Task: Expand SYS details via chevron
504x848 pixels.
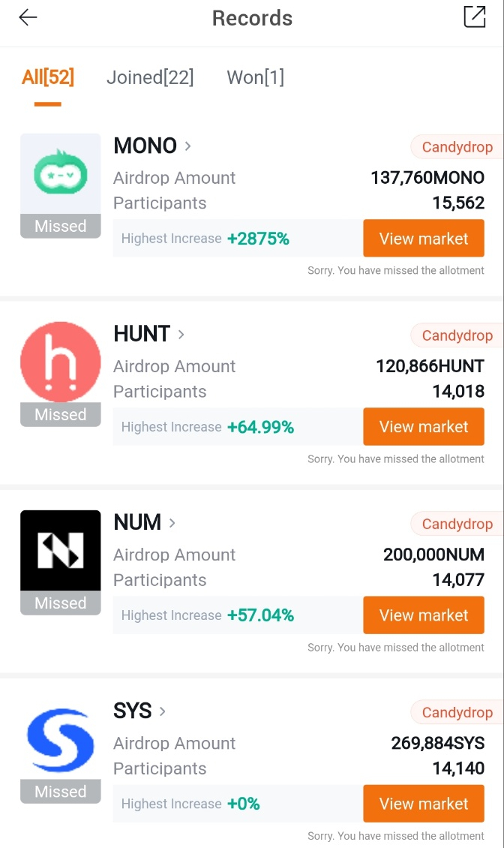Action: point(163,711)
